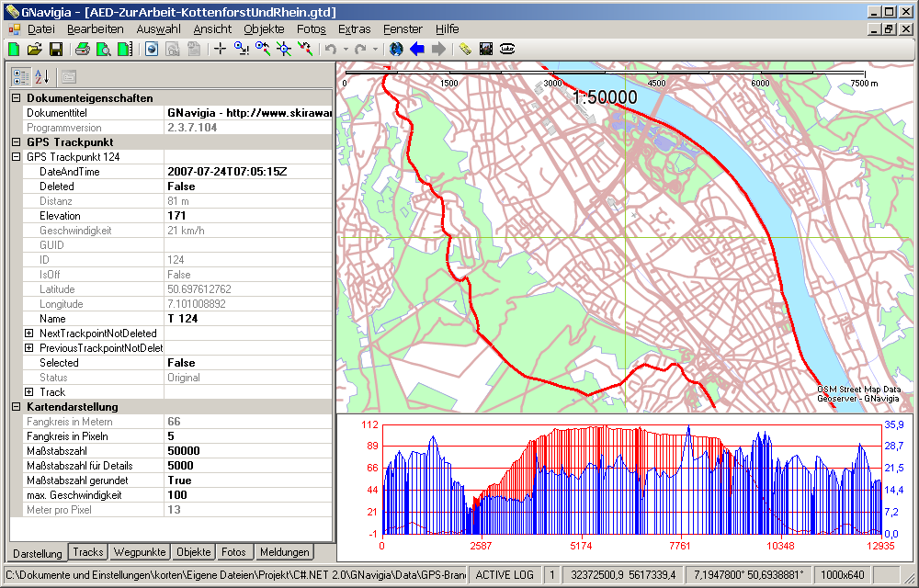This screenshot has height=588, width=919.
Task: Open the Redo history dropdown arrow
Action: coord(375,50)
